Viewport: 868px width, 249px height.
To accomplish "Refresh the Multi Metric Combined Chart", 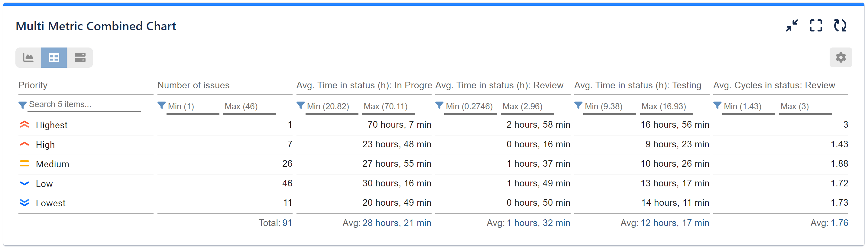I will tap(840, 26).
